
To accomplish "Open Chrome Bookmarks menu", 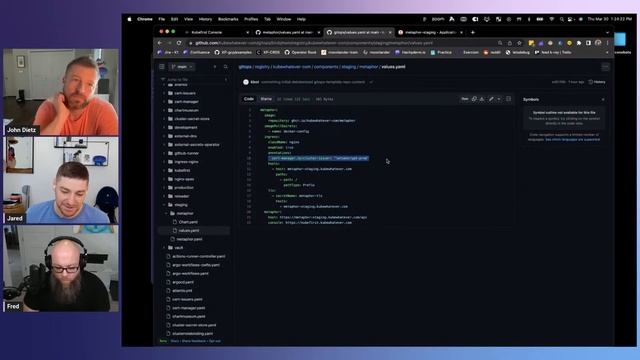I will coord(228,19).
